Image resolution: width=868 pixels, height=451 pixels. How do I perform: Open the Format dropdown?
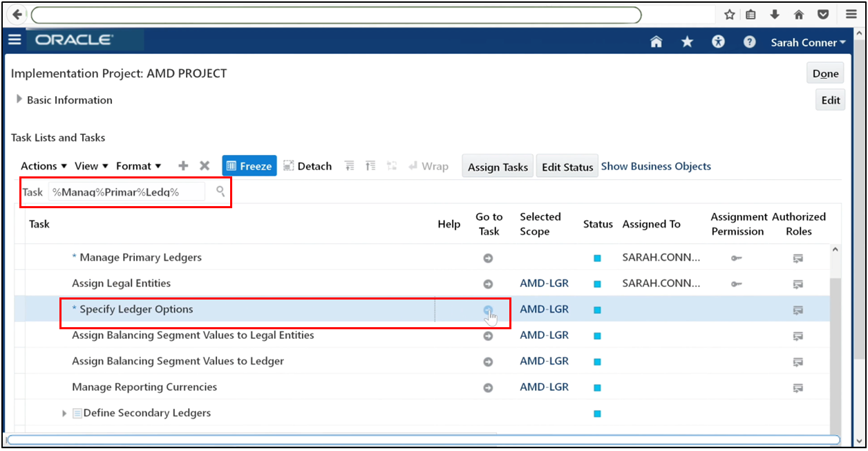tap(135, 165)
